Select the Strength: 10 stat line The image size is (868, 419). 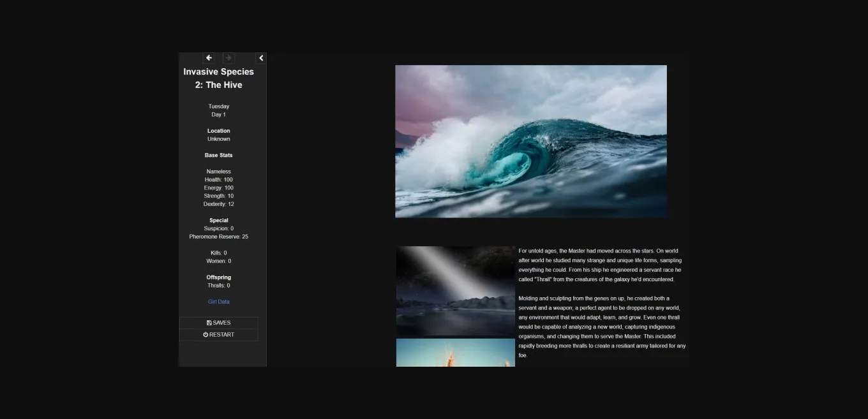pos(218,196)
